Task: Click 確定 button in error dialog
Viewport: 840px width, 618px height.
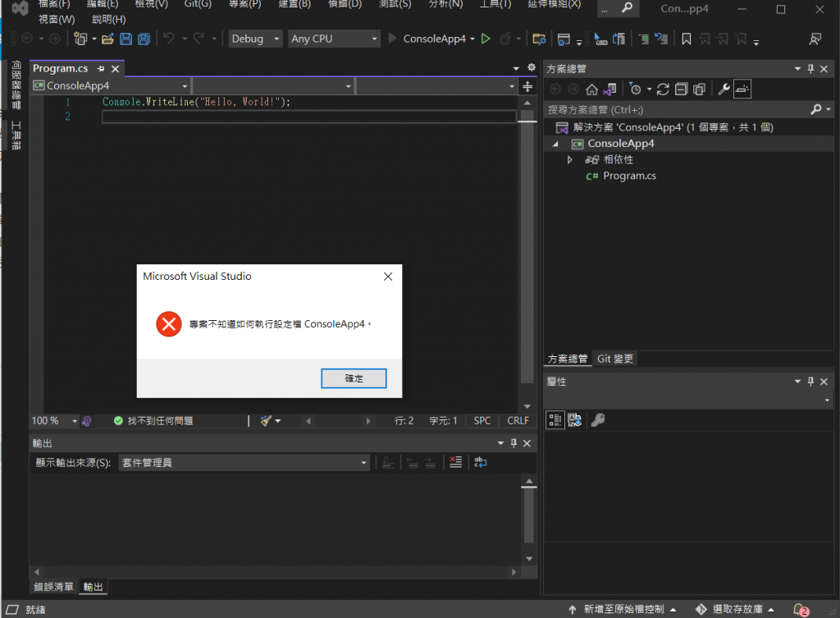Action: pos(354,378)
